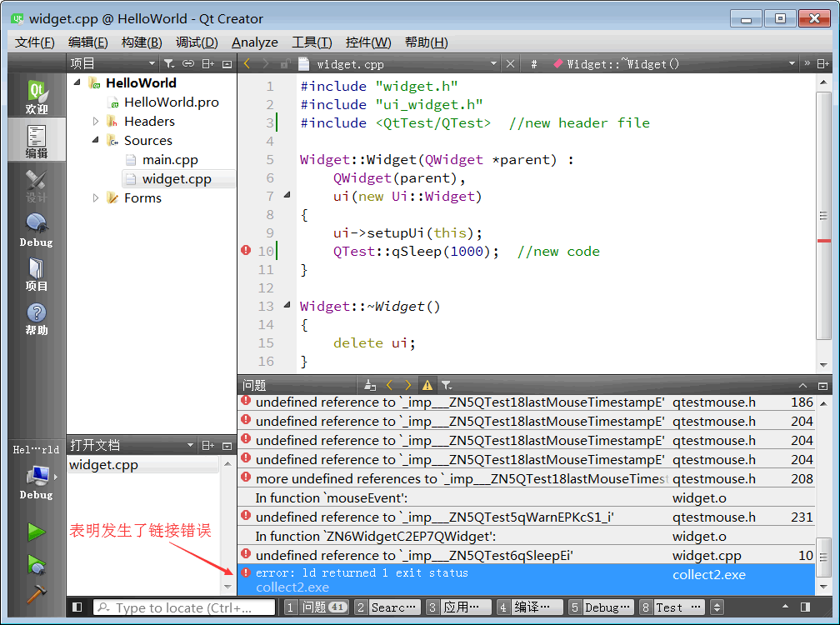Show the 2 Search results pane
Viewport: 840px width, 625px height.
tap(387, 607)
